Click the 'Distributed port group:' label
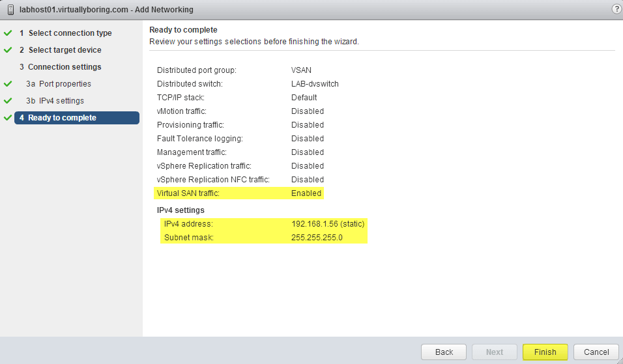The width and height of the screenshot is (623, 364). click(x=197, y=70)
